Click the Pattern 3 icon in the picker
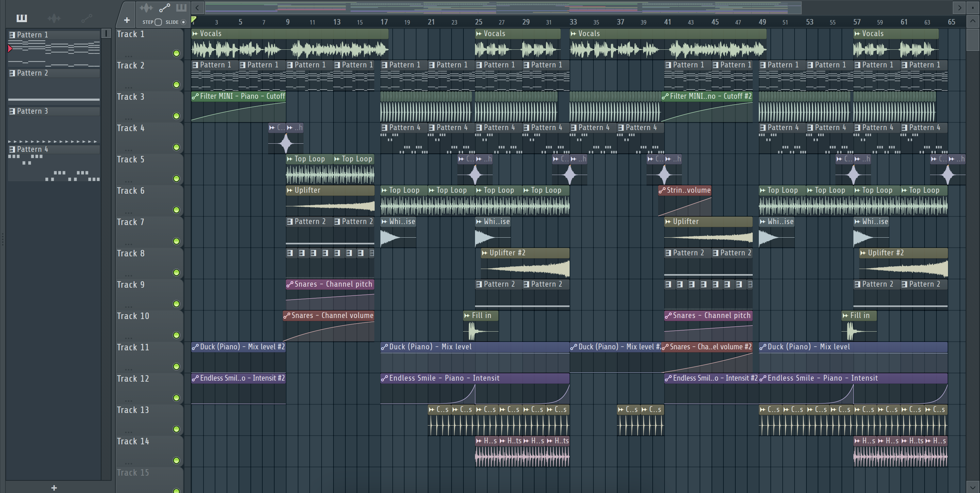980x493 pixels. (12, 111)
